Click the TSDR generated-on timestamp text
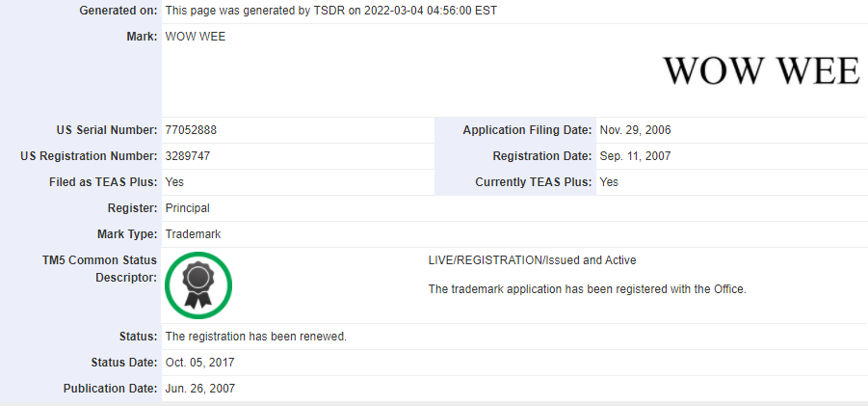Image resolution: width=868 pixels, height=406 pixels. click(x=331, y=11)
